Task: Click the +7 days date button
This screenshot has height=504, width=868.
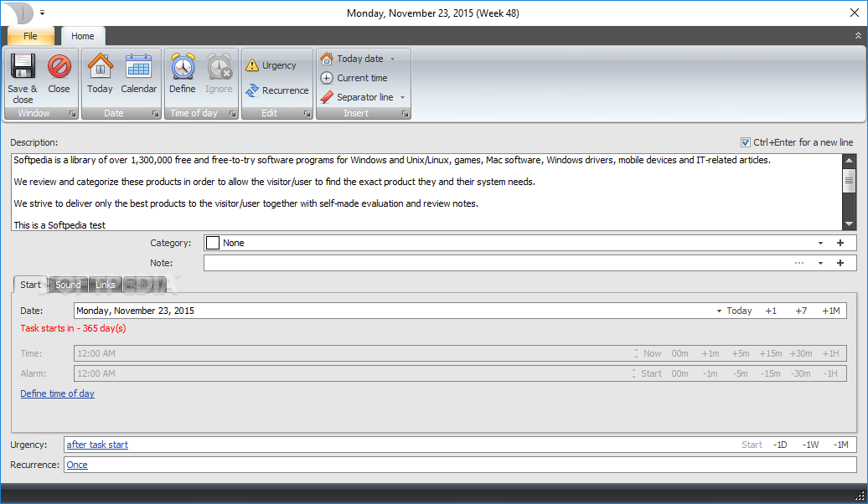Action: point(801,311)
